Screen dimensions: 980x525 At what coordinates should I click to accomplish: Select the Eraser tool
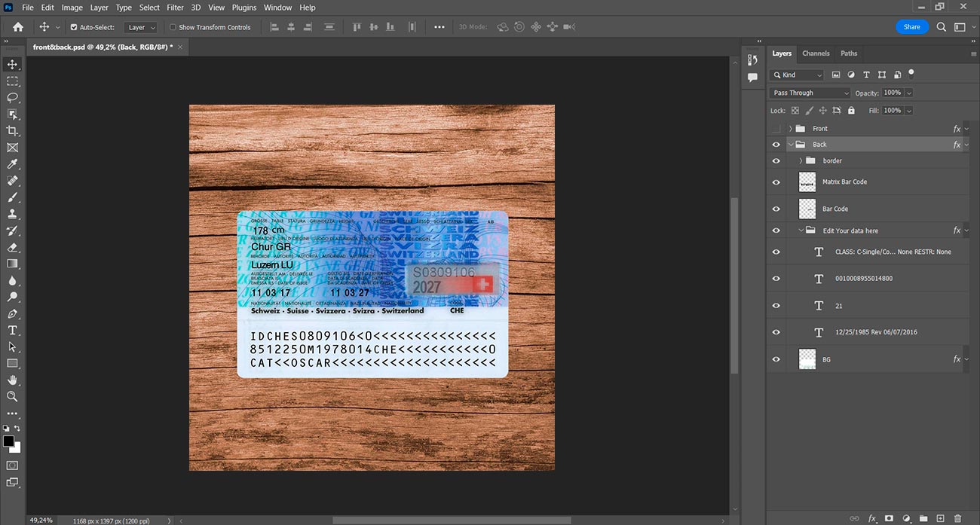(13, 247)
